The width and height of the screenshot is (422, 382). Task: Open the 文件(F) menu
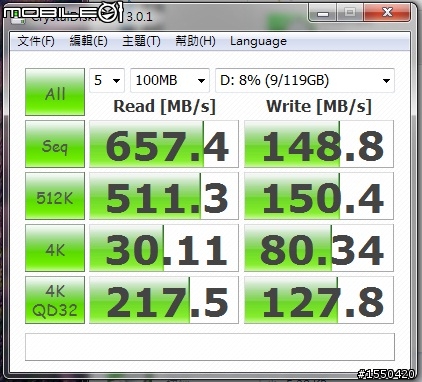pyautogui.click(x=36, y=41)
